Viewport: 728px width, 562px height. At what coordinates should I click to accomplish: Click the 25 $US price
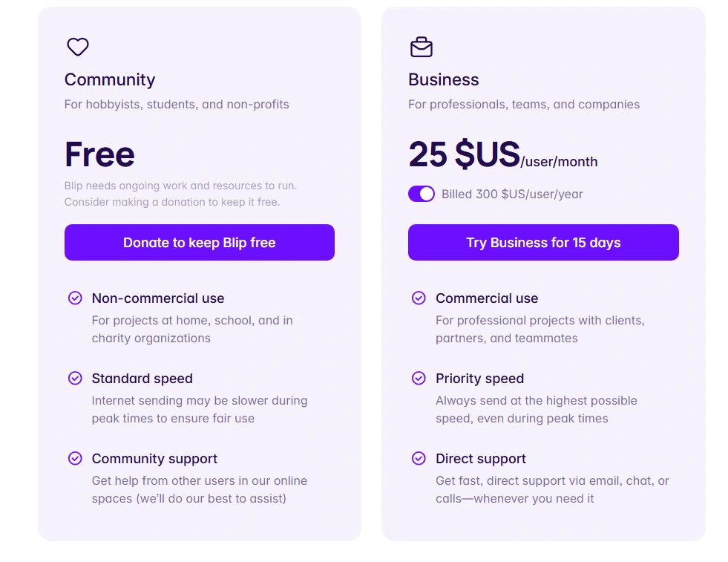coord(463,154)
